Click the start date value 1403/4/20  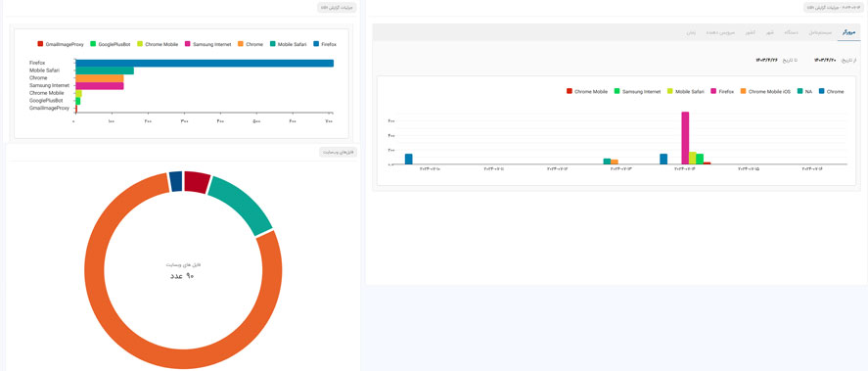(x=824, y=60)
